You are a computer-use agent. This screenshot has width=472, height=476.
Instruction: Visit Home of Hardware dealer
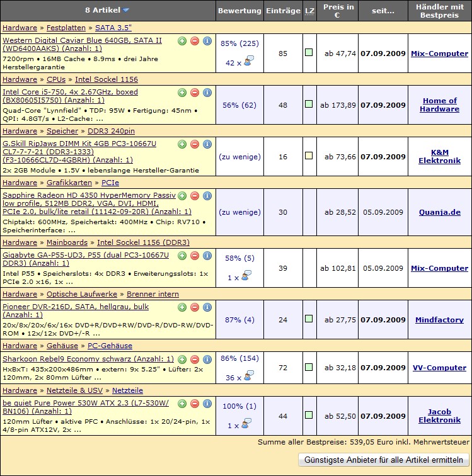[x=439, y=105]
